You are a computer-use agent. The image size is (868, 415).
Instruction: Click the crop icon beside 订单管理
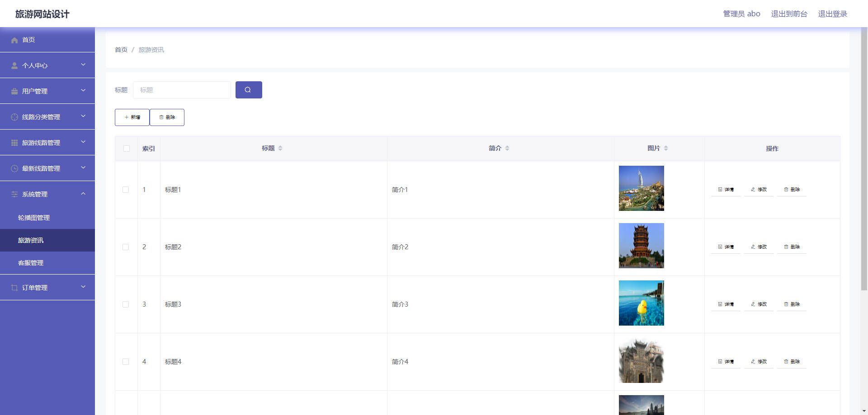click(x=14, y=288)
